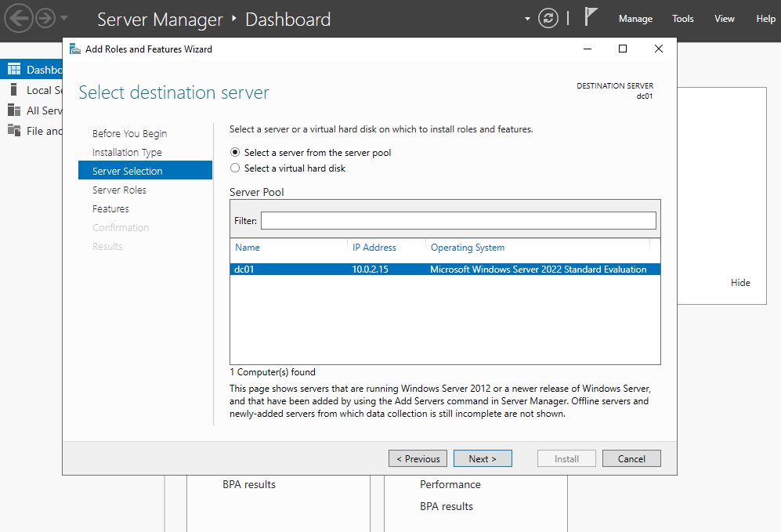Click the Filter text box
This screenshot has width=781, height=532.
[458, 221]
